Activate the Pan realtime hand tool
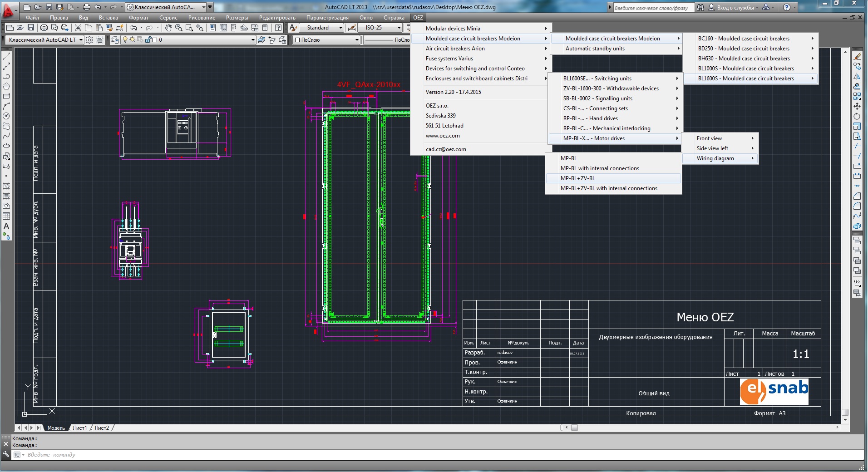The width and height of the screenshot is (868, 472). click(x=168, y=28)
